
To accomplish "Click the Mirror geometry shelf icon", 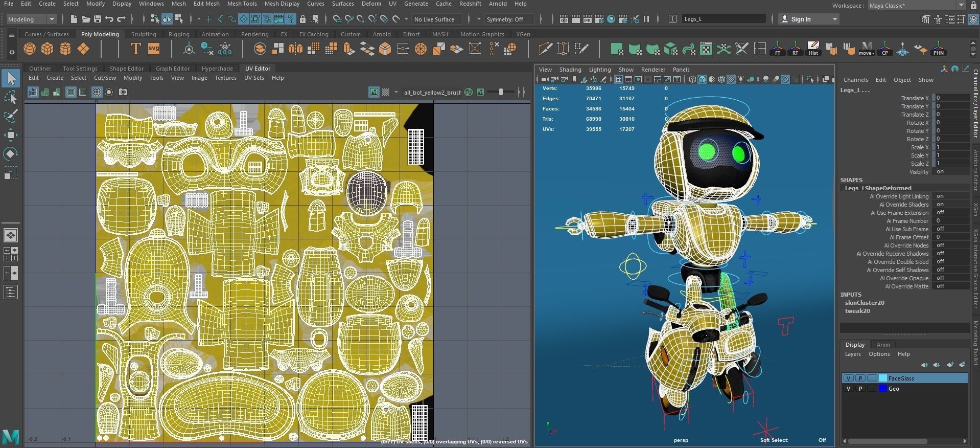I will [x=295, y=49].
